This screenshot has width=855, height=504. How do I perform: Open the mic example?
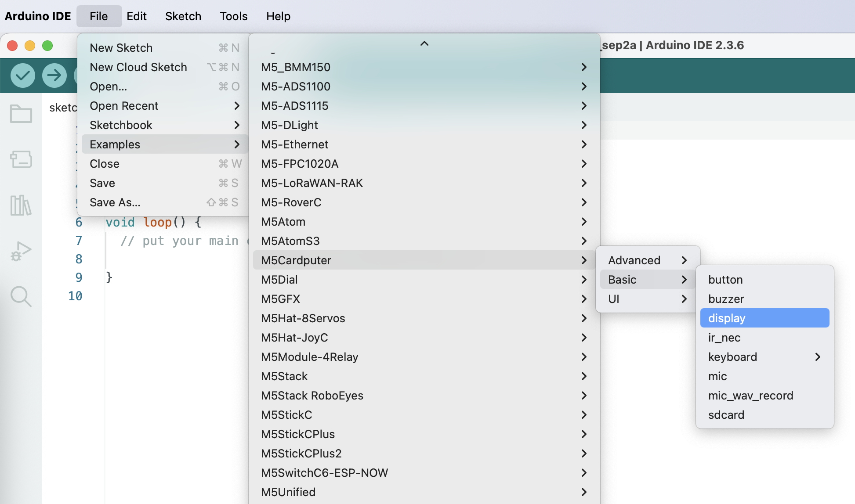(x=764, y=376)
